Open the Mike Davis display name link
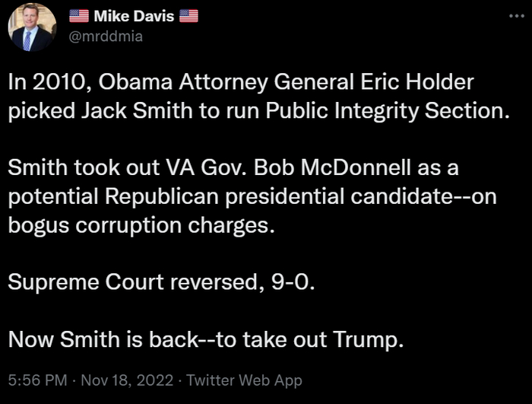This screenshot has width=532, height=404. tap(133, 15)
